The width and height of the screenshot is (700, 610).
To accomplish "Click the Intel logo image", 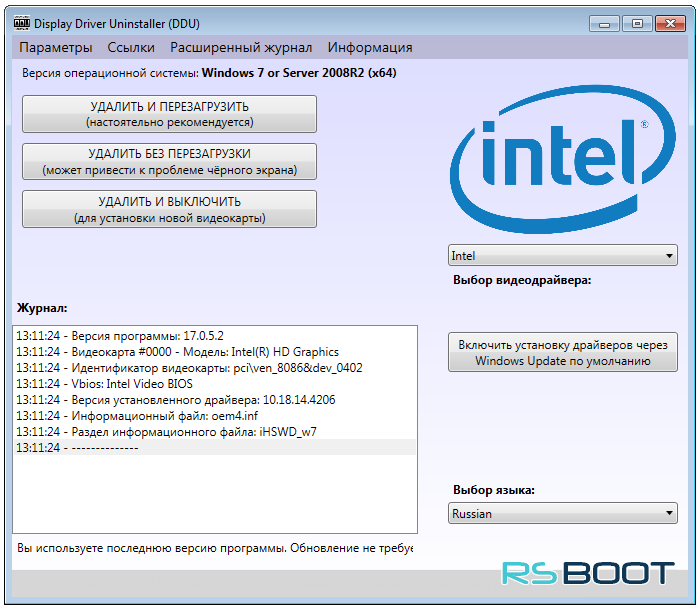I will (562, 159).
